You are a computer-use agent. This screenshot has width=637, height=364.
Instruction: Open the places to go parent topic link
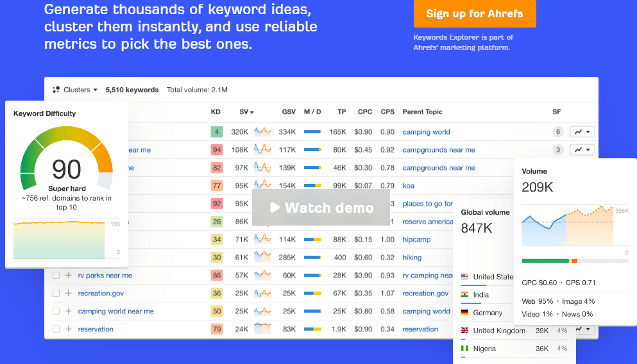[427, 204]
